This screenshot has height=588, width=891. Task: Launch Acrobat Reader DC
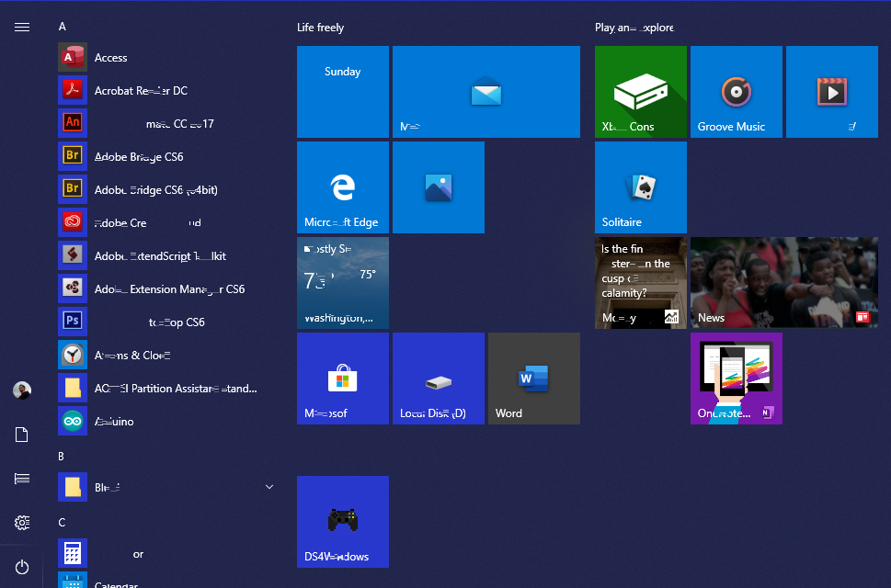pos(166,90)
